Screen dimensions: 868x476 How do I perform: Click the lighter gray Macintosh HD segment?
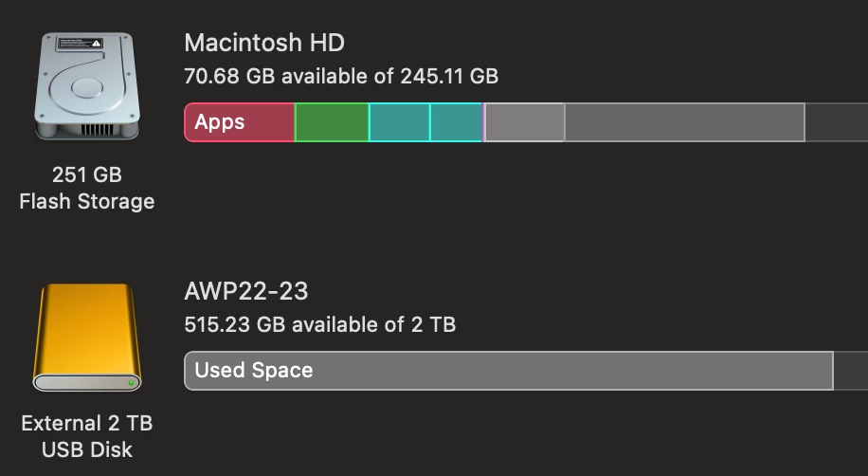[525, 122]
